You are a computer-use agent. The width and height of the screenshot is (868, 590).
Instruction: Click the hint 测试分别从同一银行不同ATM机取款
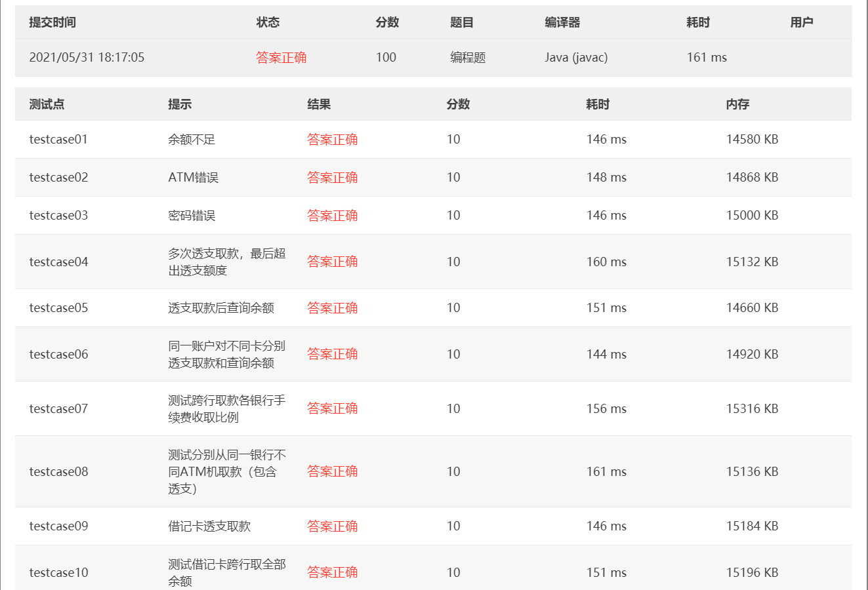pos(227,472)
